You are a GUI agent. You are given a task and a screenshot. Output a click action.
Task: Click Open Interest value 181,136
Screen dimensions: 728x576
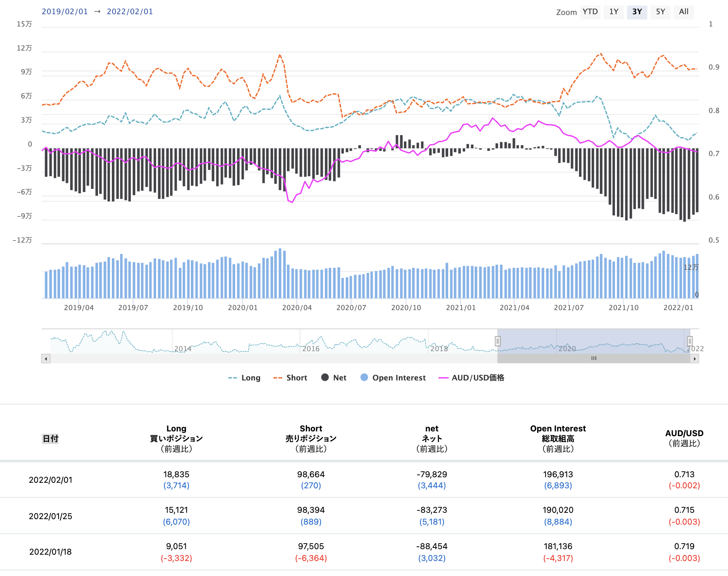tap(558, 546)
